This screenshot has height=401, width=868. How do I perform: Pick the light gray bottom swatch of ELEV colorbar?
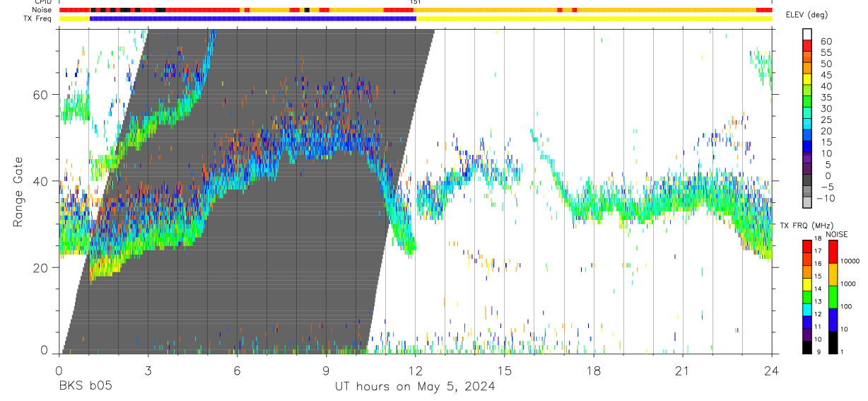pyautogui.click(x=807, y=203)
